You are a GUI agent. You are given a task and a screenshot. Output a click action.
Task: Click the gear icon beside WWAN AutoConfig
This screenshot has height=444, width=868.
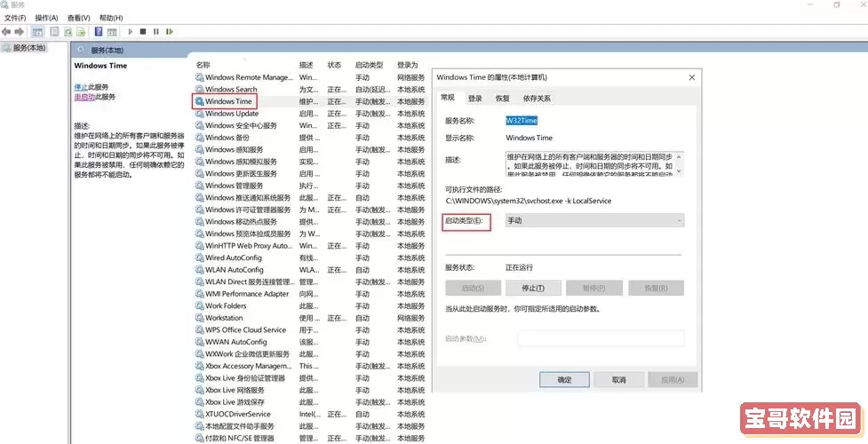pos(199,342)
